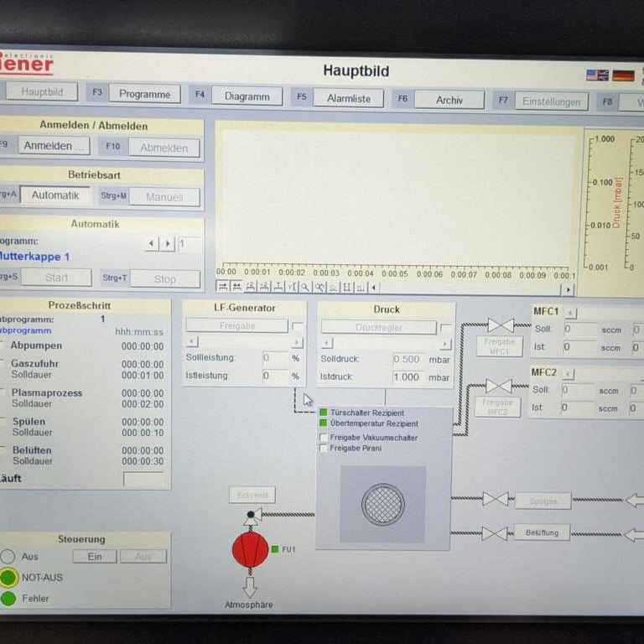The width and height of the screenshot is (644, 644).
Task: Click the Y-axis bracket icon in chart toolbar
Action: tap(292, 287)
